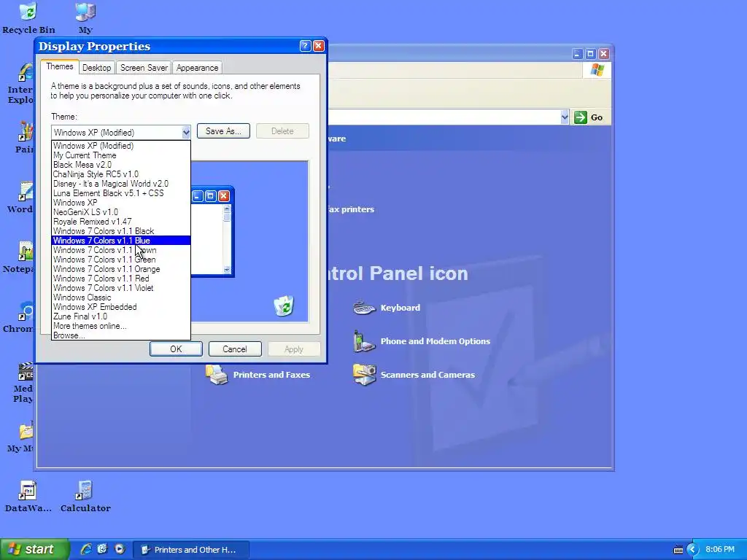Choose Black Mesa v2.0 theme
Viewport: 747px width, 560px height.
(x=121, y=165)
